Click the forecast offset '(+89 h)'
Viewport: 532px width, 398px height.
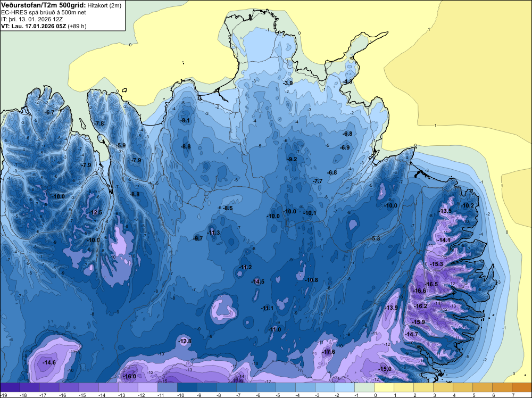(77, 26)
